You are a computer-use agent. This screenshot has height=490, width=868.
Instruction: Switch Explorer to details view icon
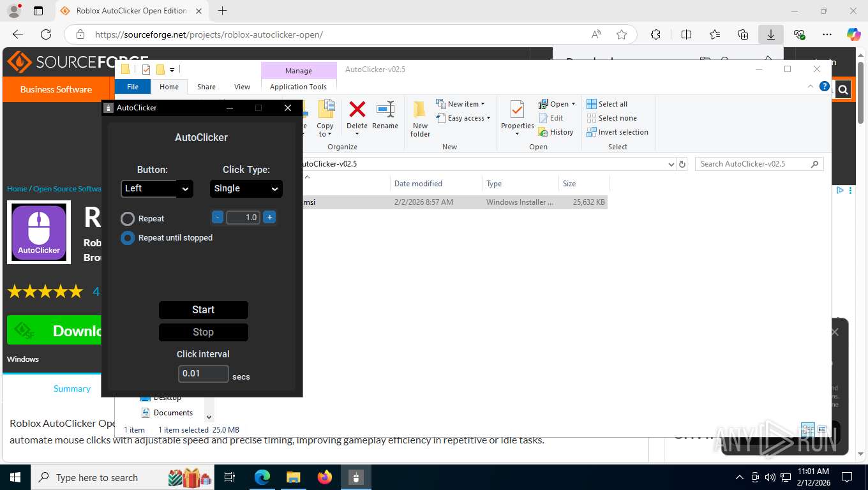coord(808,429)
